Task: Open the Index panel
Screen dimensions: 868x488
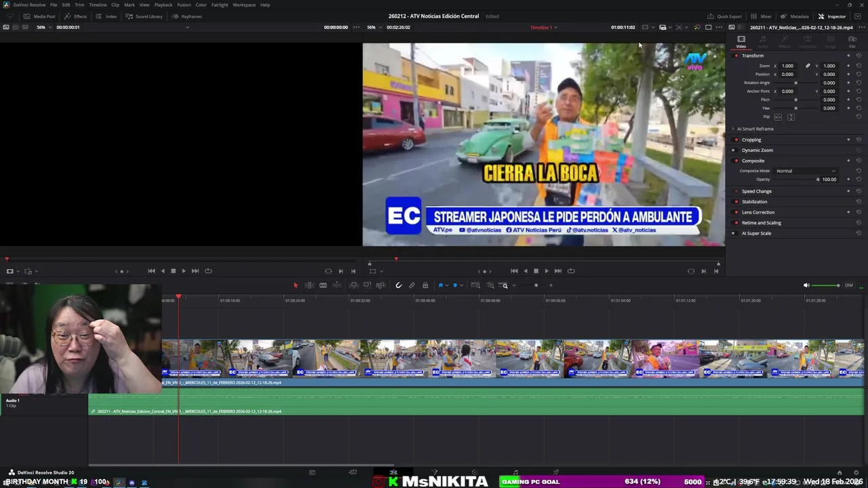Action: [x=107, y=16]
